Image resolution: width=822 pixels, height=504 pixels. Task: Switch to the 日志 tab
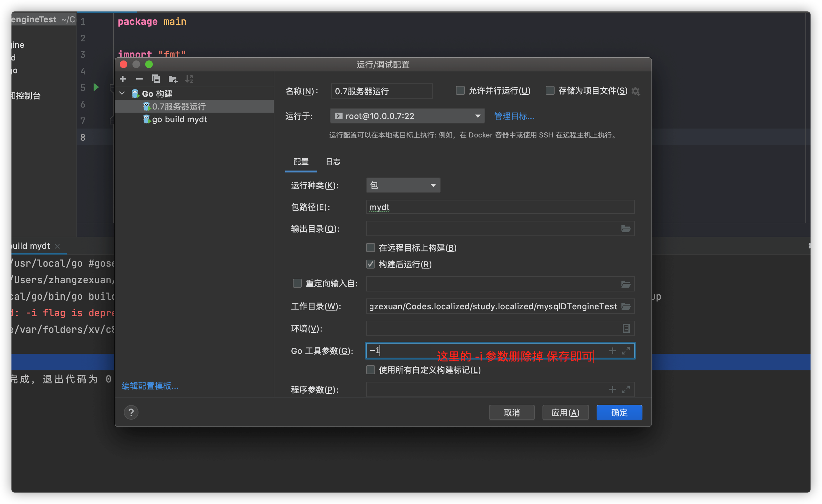coord(333,162)
